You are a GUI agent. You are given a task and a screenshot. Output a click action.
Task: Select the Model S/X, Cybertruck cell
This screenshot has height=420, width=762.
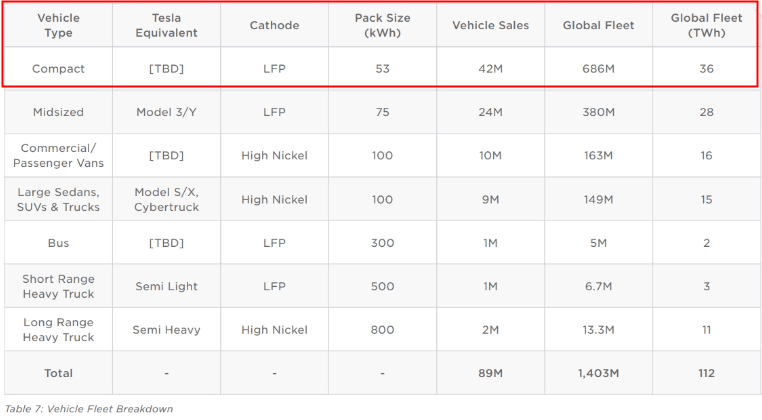[x=166, y=199]
